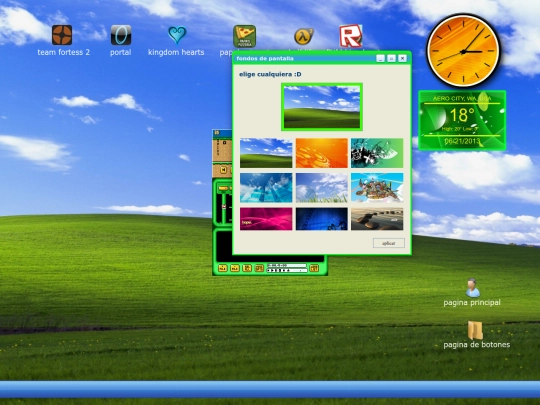Click the fourth yellow button in player's bottom row

click(x=259, y=268)
